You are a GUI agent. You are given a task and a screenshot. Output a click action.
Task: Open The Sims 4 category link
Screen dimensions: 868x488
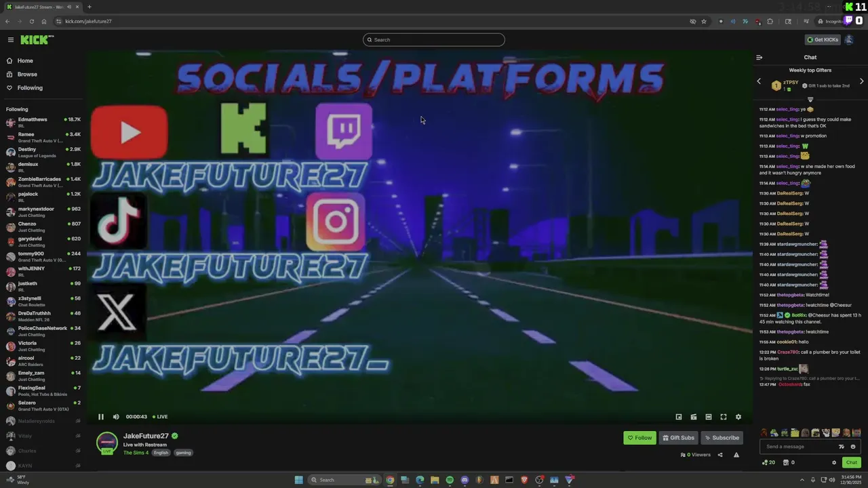pos(136,453)
